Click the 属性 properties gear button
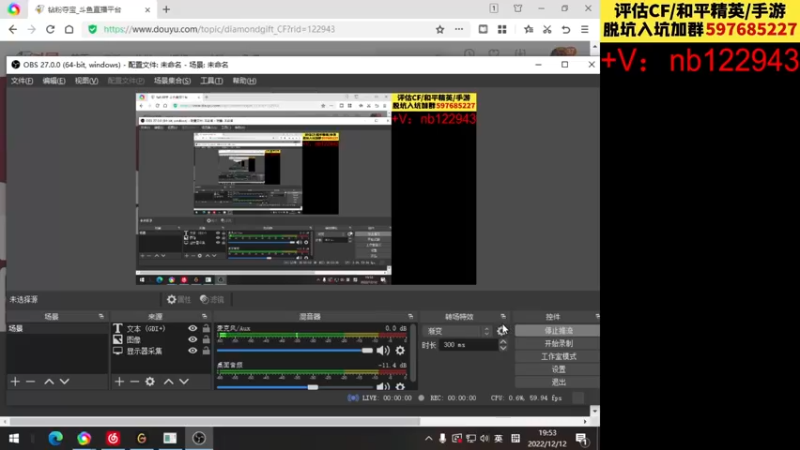 coord(179,299)
